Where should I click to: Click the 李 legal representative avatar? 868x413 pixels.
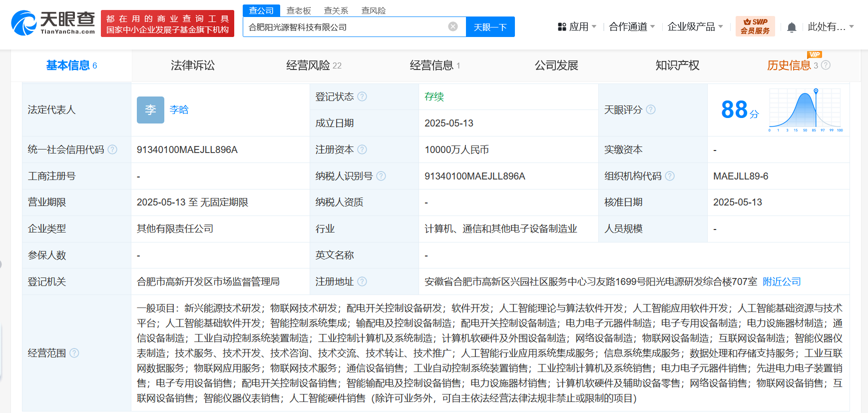pyautogui.click(x=150, y=110)
